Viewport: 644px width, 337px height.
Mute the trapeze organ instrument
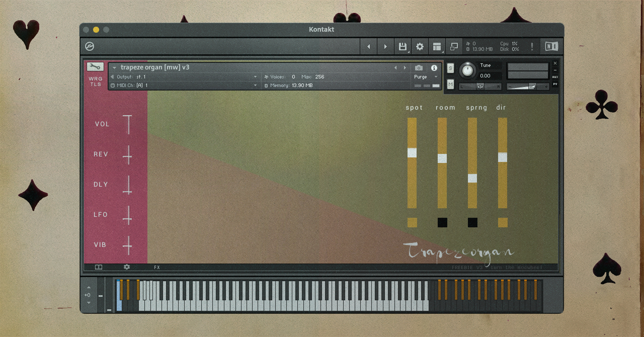[450, 85]
